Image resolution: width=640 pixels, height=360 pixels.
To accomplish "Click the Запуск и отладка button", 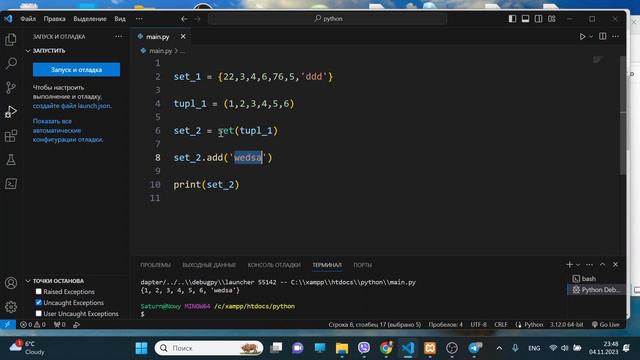I will pyautogui.click(x=76, y=69).
